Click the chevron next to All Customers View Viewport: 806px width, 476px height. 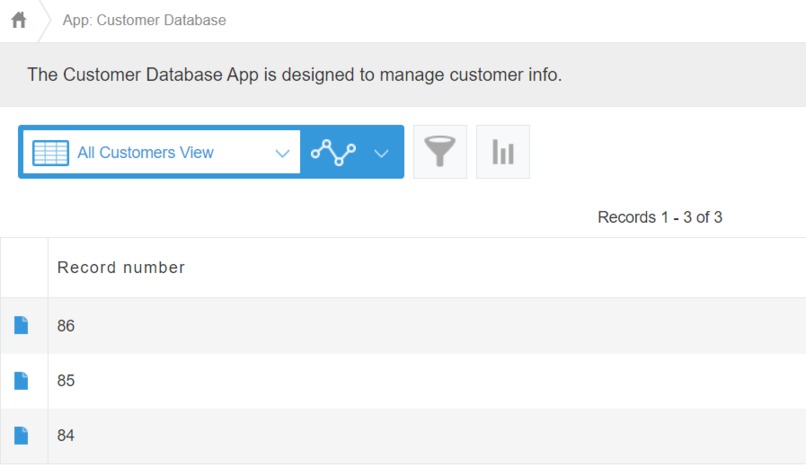(x=282, y=153)
